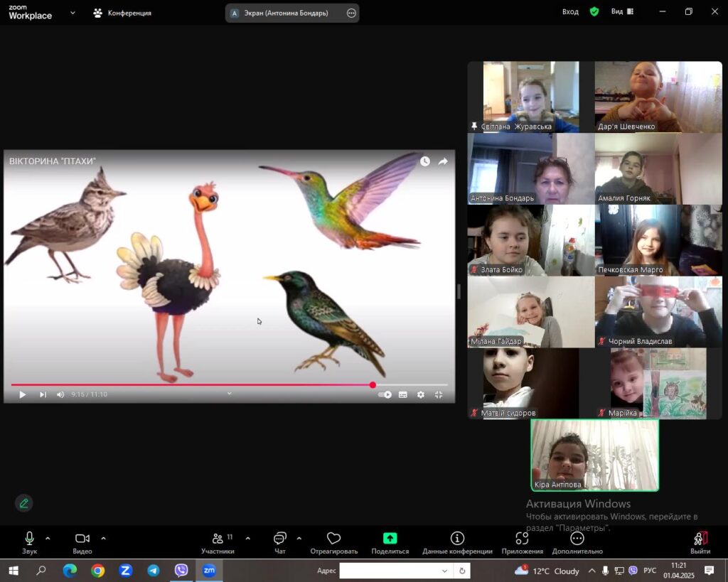Screen dimensions: 728x582
Task: Select Чорний Владислав's video tile
Action: tap(658, 312)
